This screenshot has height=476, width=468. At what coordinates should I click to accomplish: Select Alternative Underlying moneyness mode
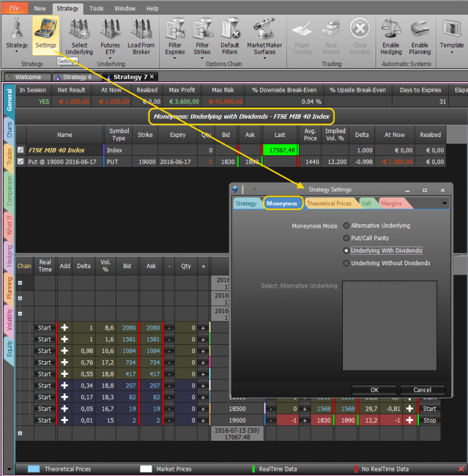347,225
